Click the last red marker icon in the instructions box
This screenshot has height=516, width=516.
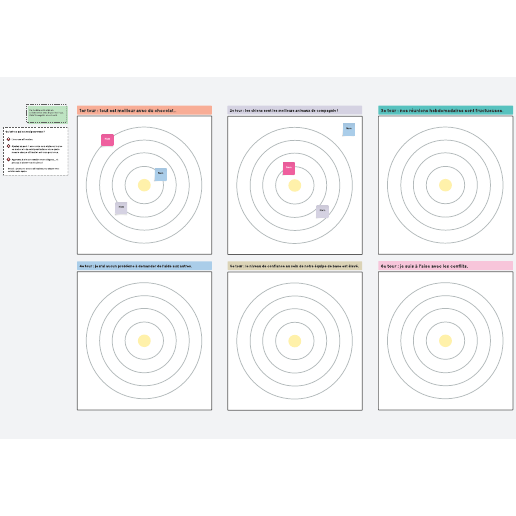pyautogui.click(x=8, y=159)
